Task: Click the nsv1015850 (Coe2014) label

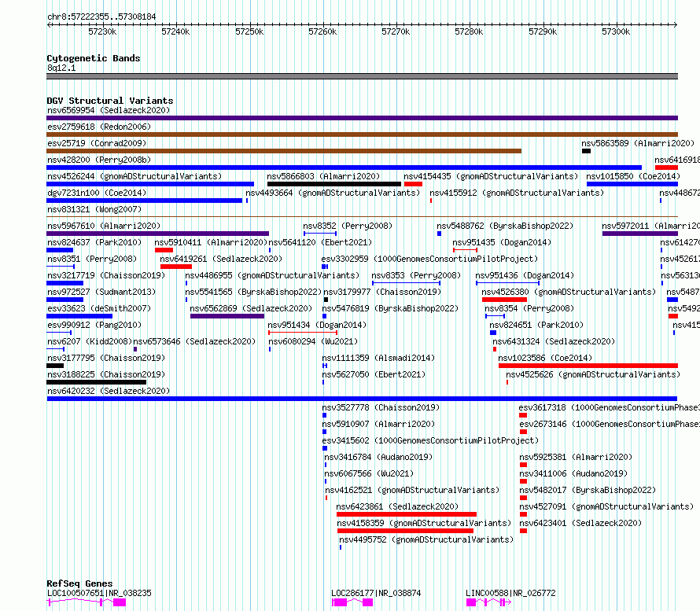Action: (633, 176)
